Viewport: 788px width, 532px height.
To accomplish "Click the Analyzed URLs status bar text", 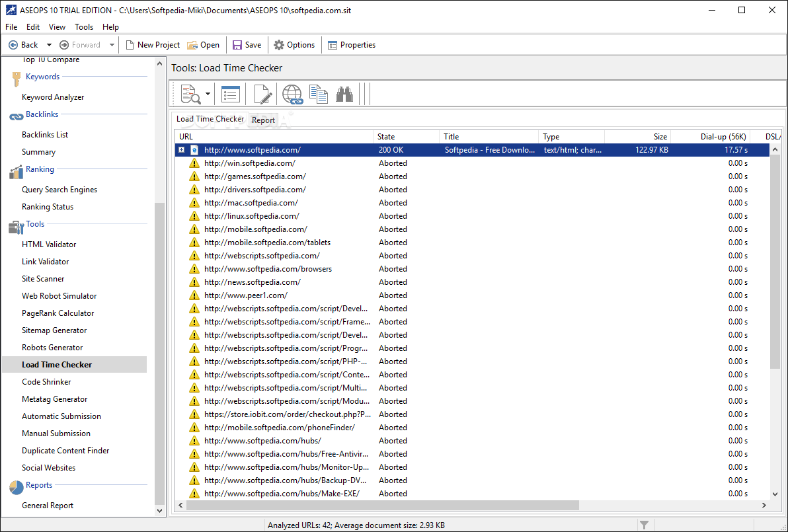I will pyautogui.click(x=356, y=525).
